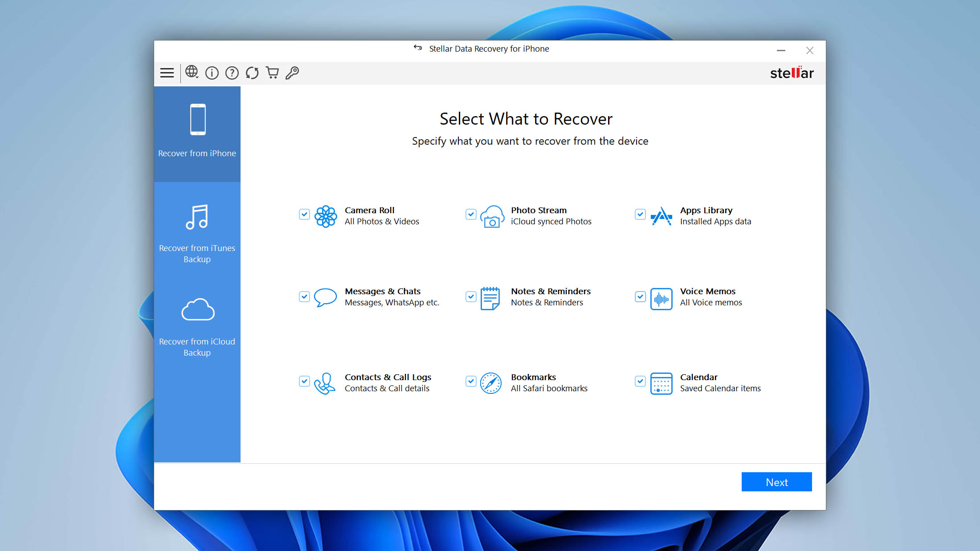Close the Stellar Data Recovery window
The width and height of the screenshot is (980, 551).
(810, 50)
